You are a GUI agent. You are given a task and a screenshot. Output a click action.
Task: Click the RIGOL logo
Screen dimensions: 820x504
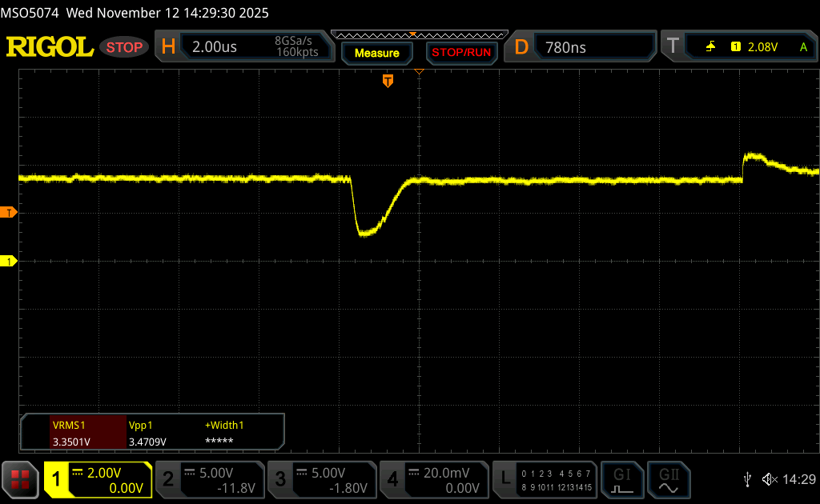(50, 47)
